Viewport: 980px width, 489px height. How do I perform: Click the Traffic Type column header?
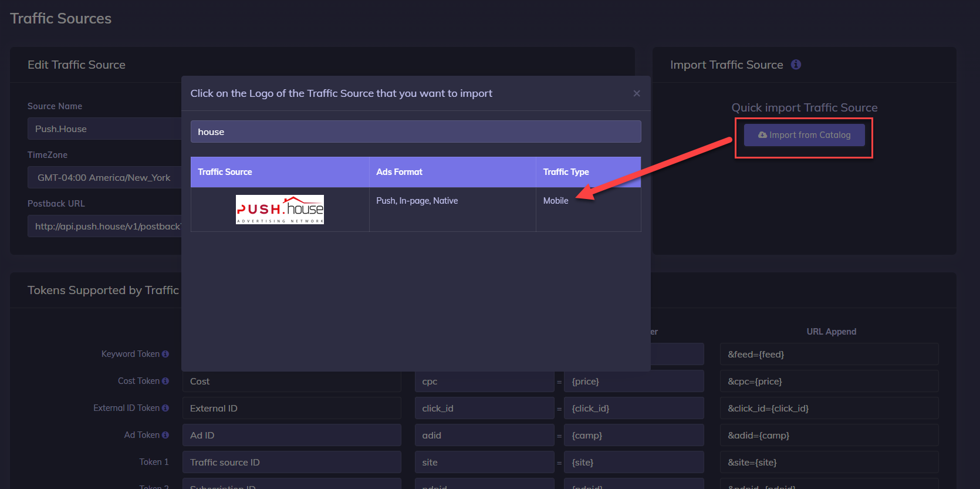(566, 172)
